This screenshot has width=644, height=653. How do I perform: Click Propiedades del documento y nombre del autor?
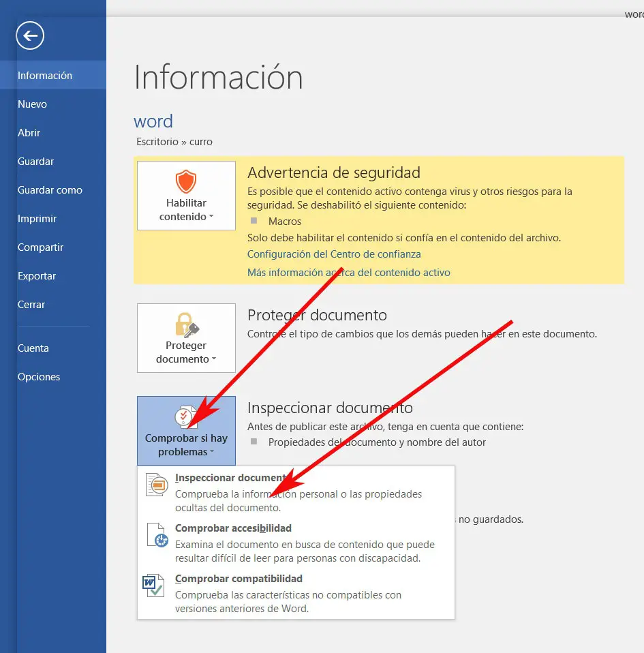[377, 442]
